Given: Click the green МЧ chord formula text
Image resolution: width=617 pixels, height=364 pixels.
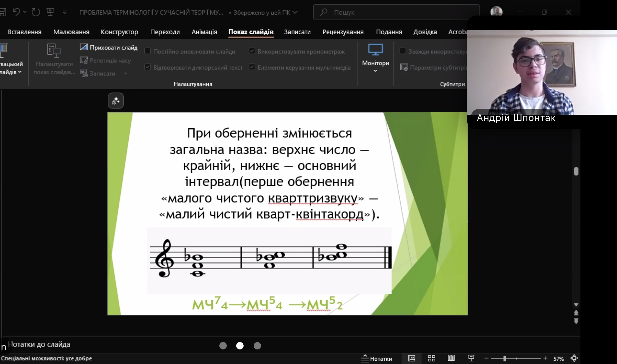Looking at the screenshot, I should pos(267,304).
